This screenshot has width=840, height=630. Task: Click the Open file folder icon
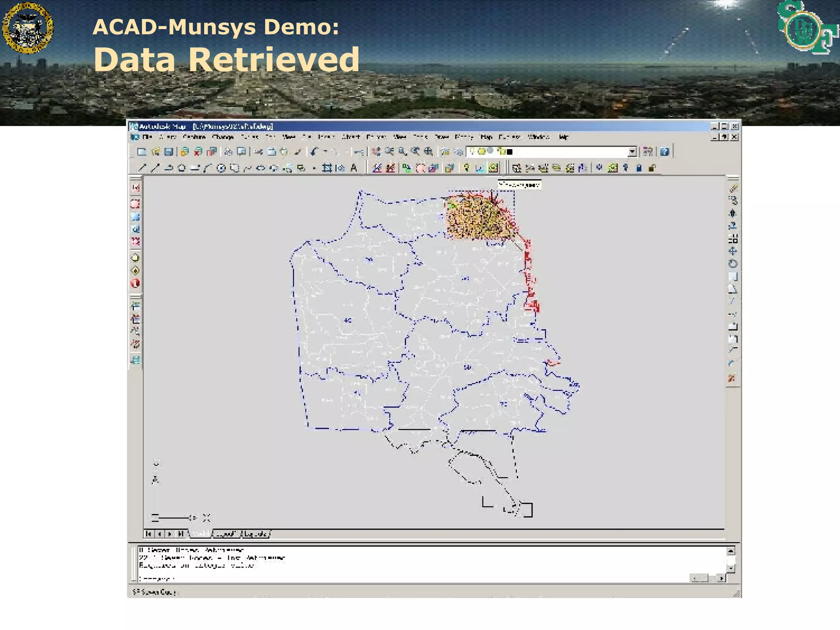coord(155,152)
